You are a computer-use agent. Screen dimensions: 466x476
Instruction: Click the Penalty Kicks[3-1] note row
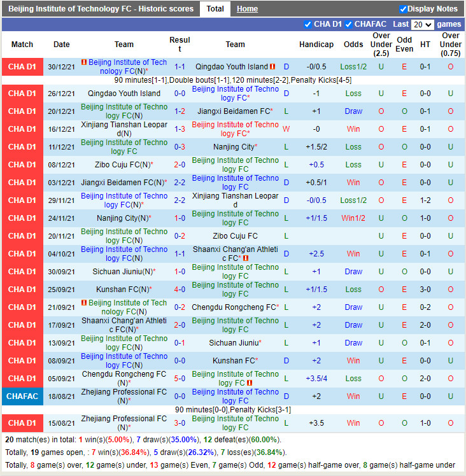point(233,410)
